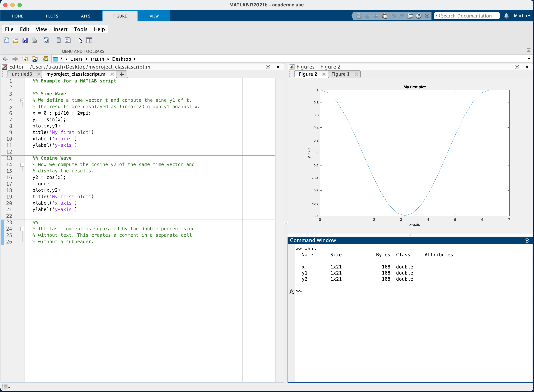Open a file with folder icon
534x392 pixels.
pos(16,40)
